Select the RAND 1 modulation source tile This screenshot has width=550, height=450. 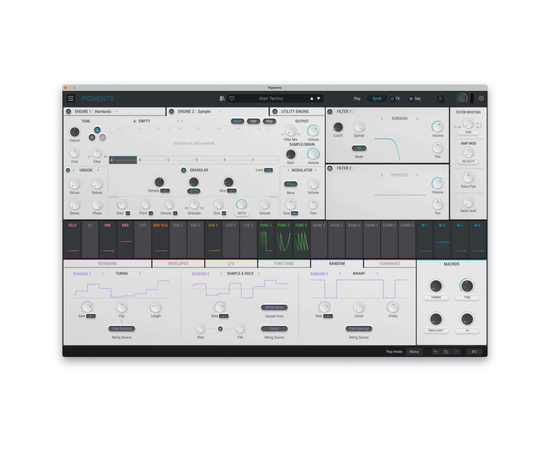[x=319, y=240]
